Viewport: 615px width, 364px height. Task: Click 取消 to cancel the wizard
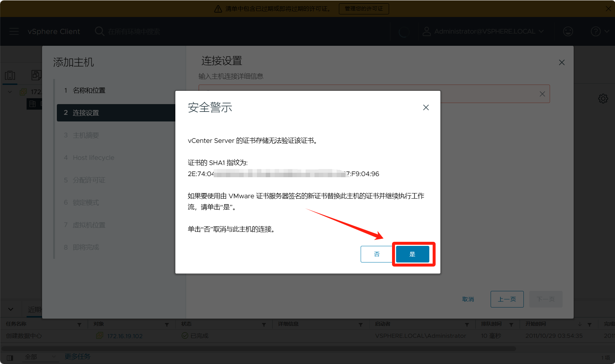click(x=468, y=299)
